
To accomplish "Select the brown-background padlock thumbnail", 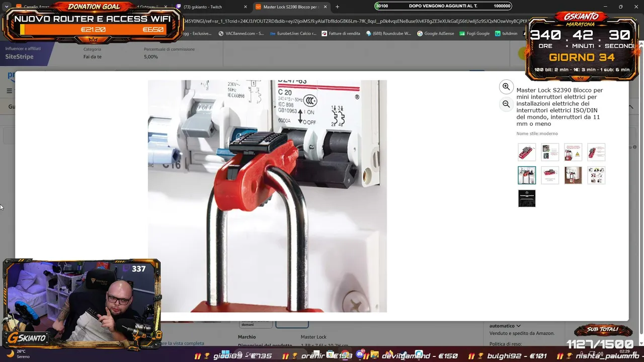I will (573, 175).
